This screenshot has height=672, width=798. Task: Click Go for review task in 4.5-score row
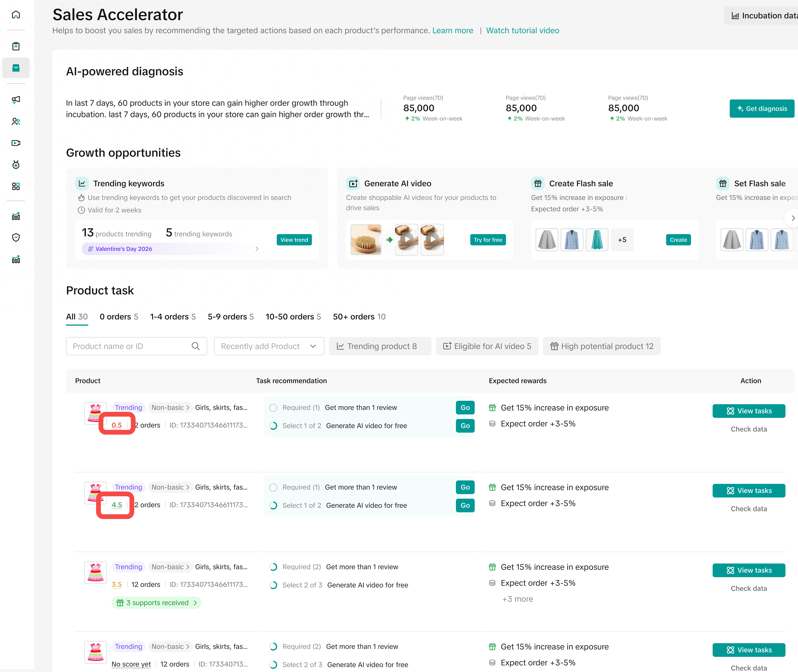(x=465, y=487)
